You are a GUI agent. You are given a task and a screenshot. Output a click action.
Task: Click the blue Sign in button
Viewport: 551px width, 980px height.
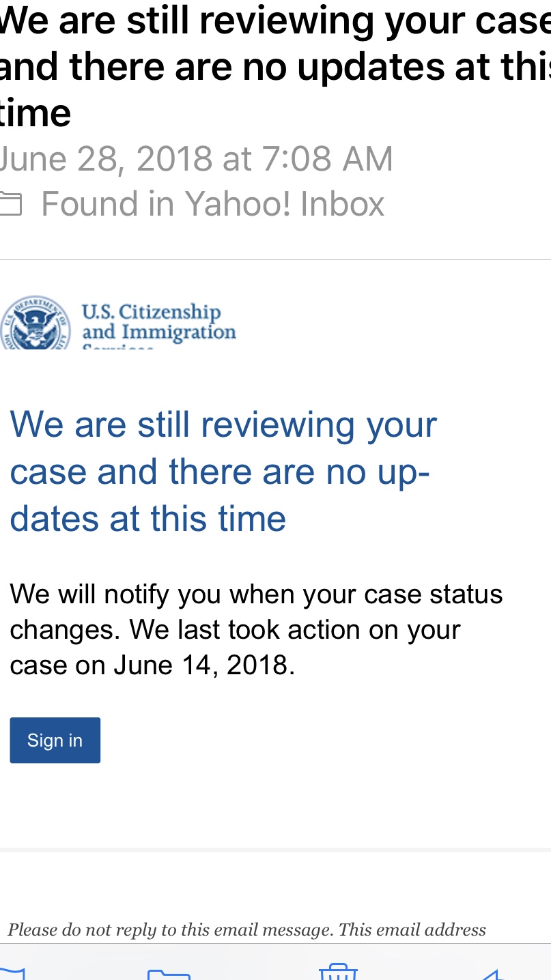55,740
